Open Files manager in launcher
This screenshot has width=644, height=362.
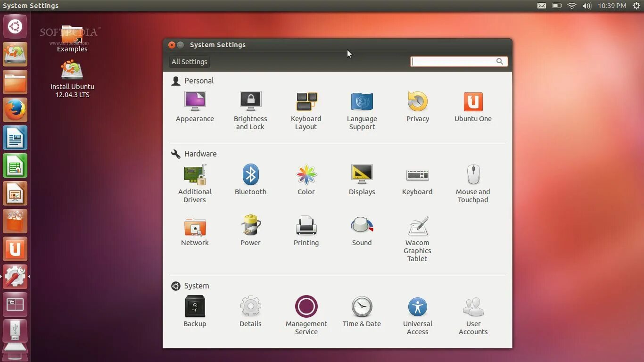[15, 82]
